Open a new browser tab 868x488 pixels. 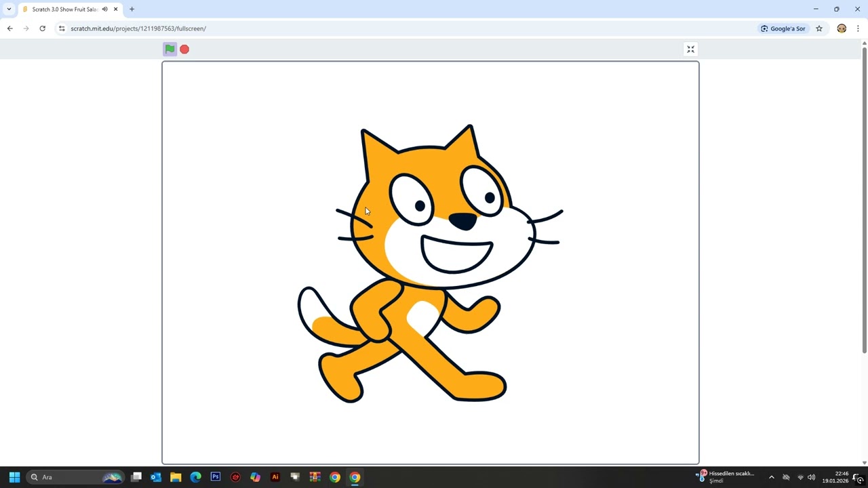point(132,9)
